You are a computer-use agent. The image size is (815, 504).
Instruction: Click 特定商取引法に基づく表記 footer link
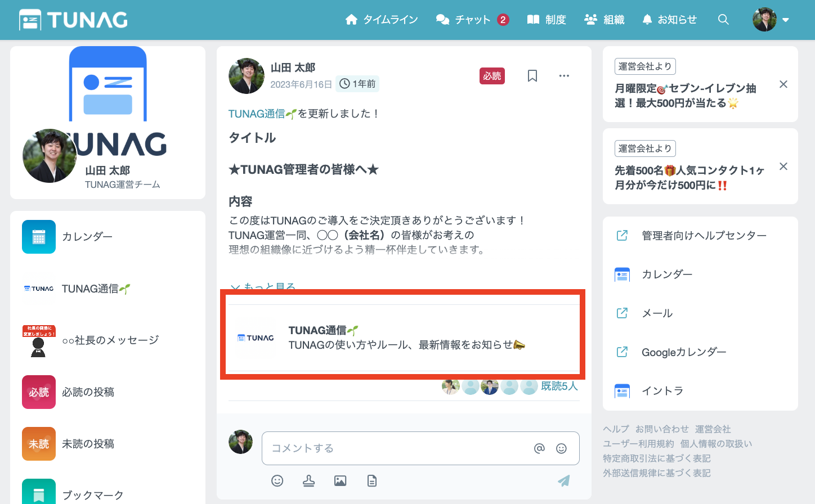(657, 458)
